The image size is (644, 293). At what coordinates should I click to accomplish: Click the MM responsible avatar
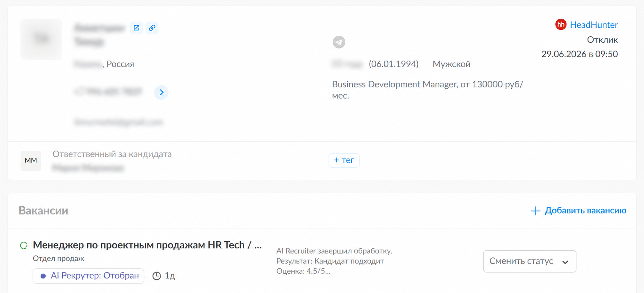coord(31,161)
